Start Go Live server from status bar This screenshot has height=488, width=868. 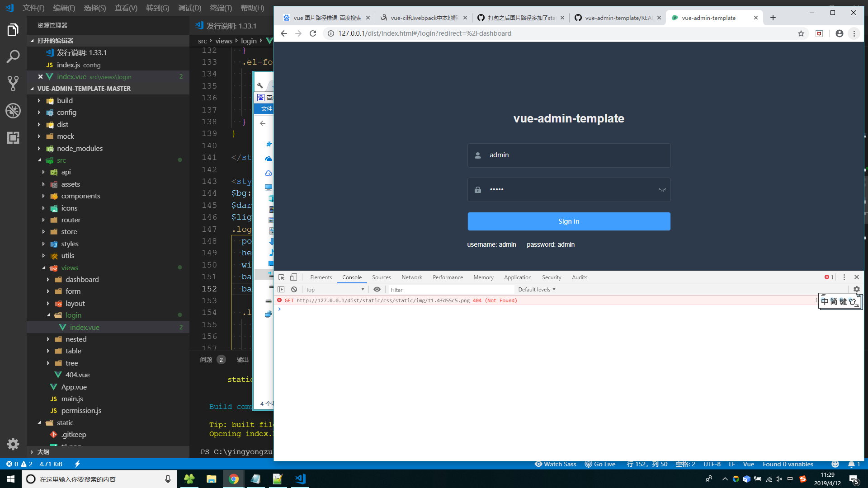[x=600, y=464]
